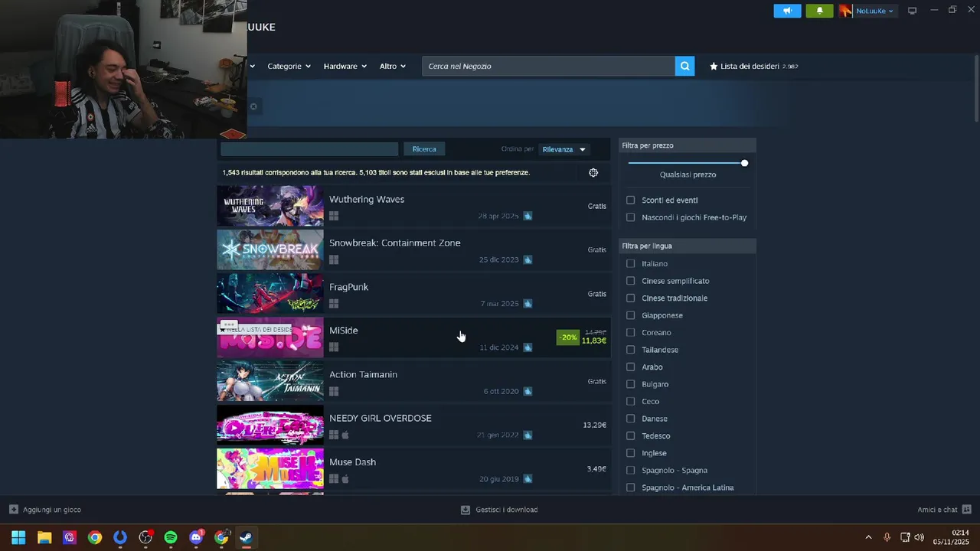Click the Ricerca button
Screen dimensions: 980x551
[x=424, y=149]
